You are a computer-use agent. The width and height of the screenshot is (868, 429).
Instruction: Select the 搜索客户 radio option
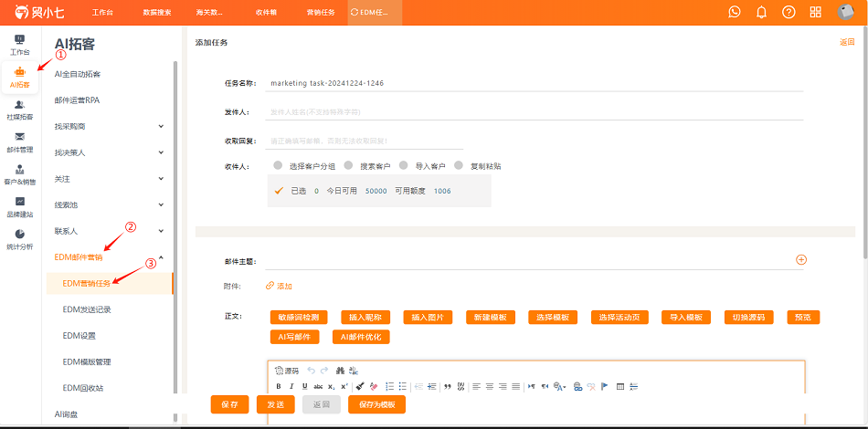click(x=348, y=165)
